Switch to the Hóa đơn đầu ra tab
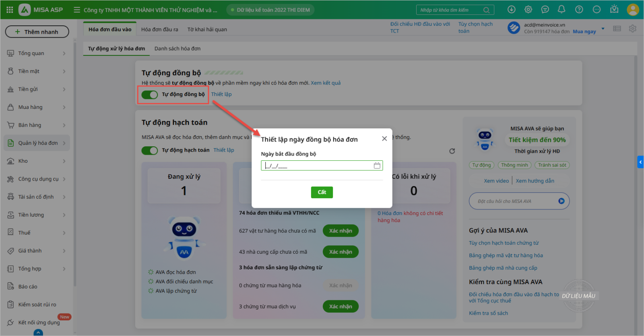Viewport: 644px width, 336px height. [x=159, y=29]
